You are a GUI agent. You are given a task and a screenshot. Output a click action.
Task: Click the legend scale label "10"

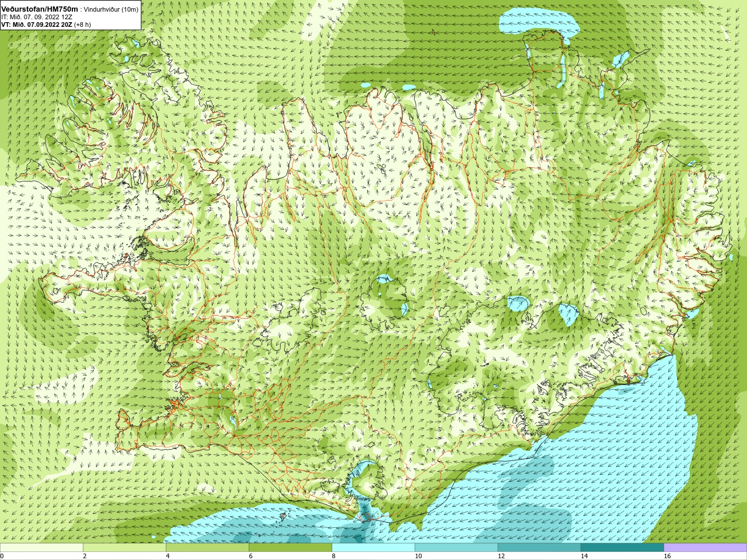tap(418, 556)
